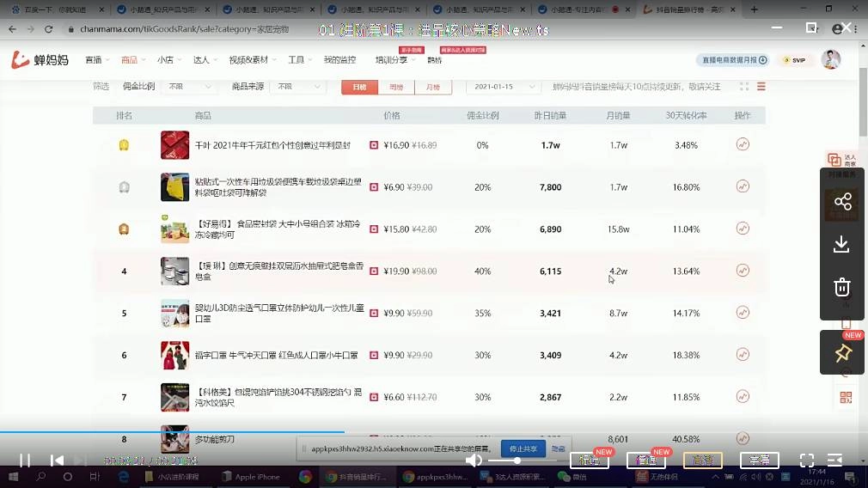
Task: Select the 日榜 daily ranking tab
Action: point(359,87)
